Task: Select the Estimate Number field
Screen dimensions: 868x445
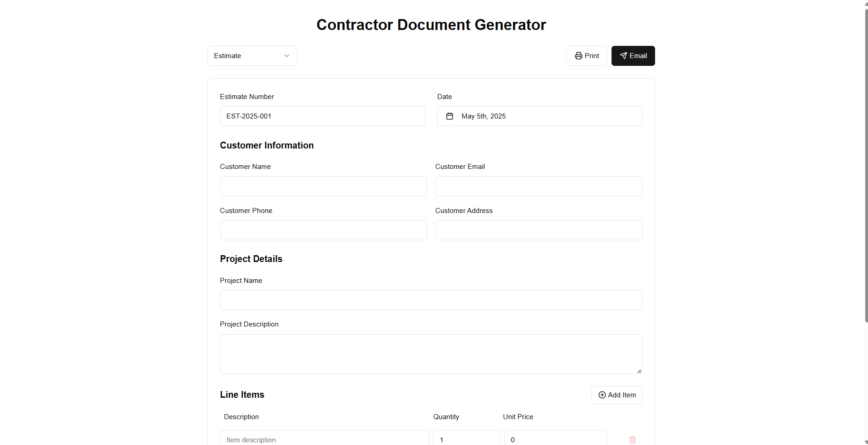Action: pos(322,116)
